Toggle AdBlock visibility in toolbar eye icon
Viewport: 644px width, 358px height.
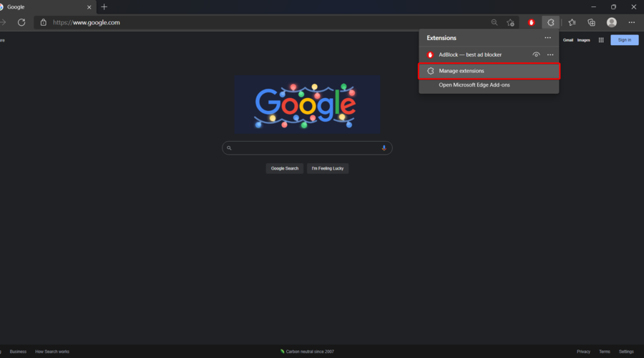[536, 54]
